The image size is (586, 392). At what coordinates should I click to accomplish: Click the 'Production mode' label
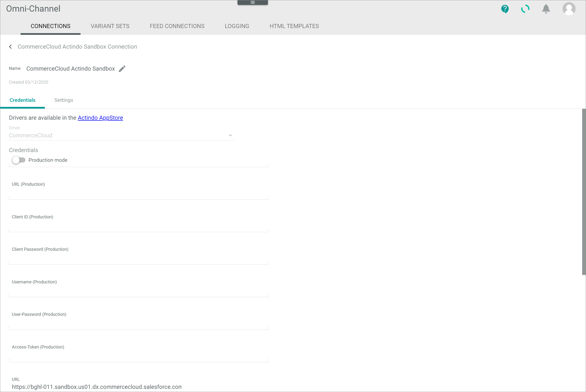pos(48,160)
